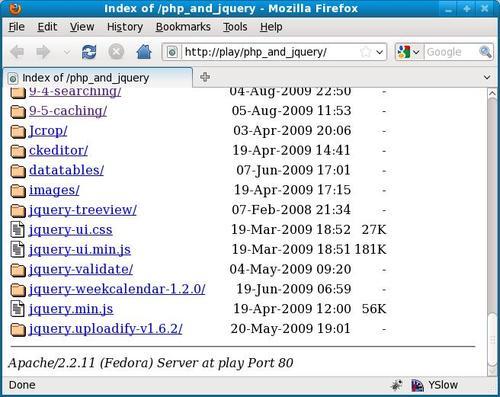Image resolution: width=500 pixels, height=397 pixels.
Task: Click folder icon beside 9-5-caching/
Action: tap(18, 112)
